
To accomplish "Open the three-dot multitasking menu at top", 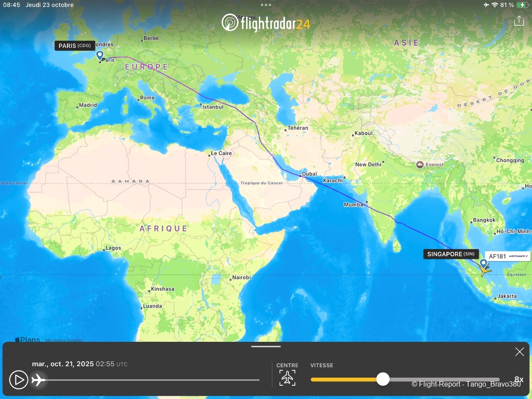I will [266, 5].
